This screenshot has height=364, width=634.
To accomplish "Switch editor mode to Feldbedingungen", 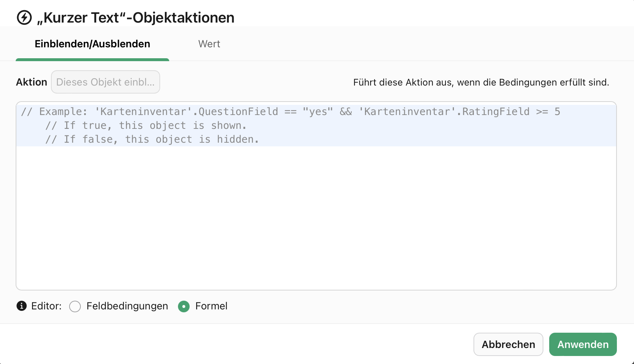I will point(75,306).
